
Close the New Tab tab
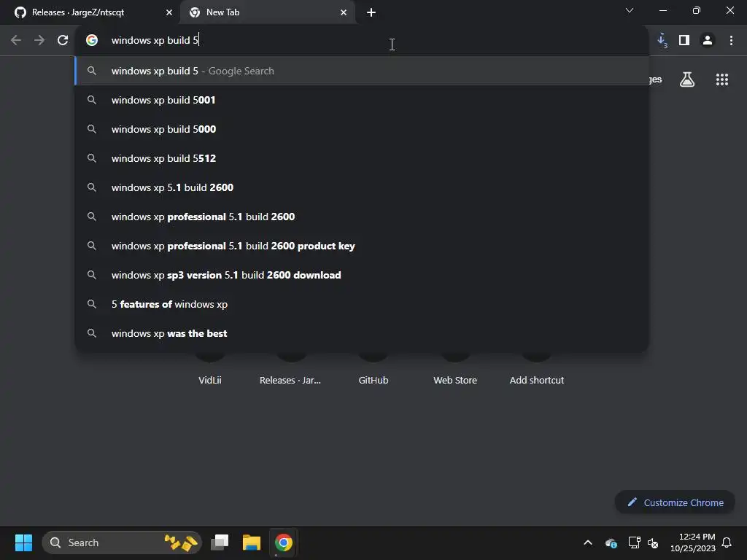(344, 12)
